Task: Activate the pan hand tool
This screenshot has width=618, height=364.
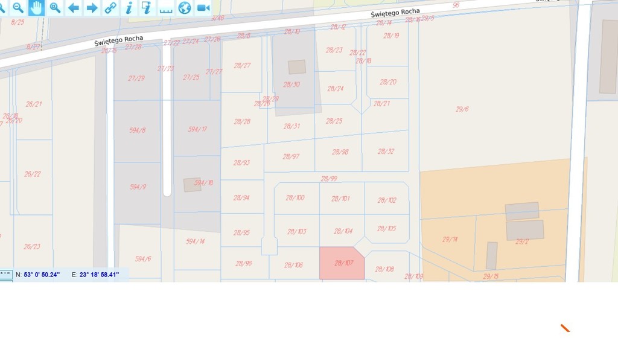Action: pyautogui.click(x=37, y=8)
